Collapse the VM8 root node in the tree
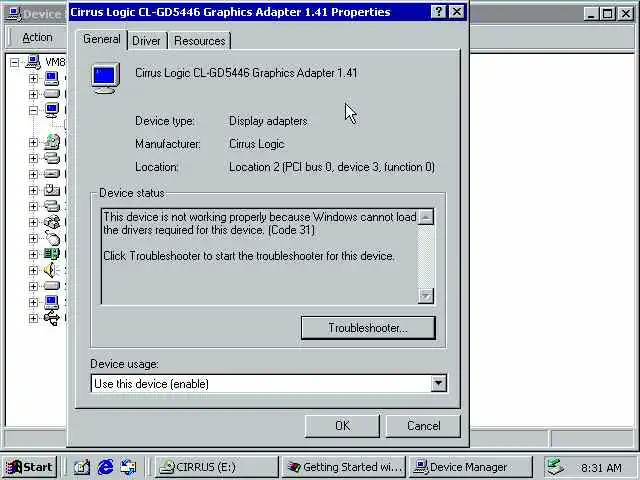Screen dimensions: 640x480 pos(15,62)
